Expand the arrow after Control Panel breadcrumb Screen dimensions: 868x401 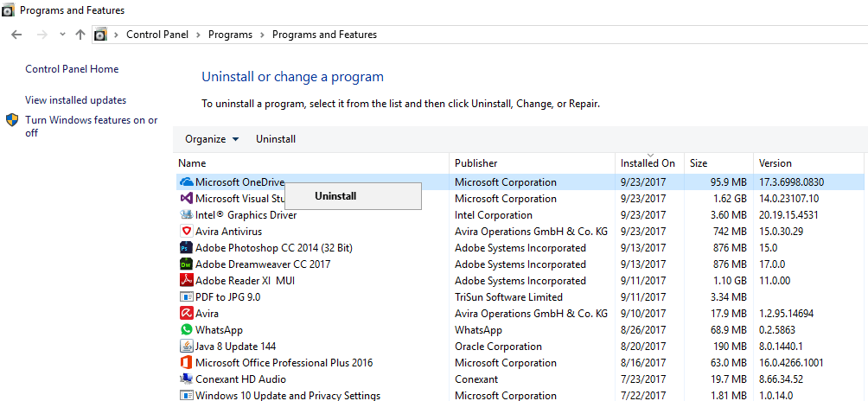[198, 35]
